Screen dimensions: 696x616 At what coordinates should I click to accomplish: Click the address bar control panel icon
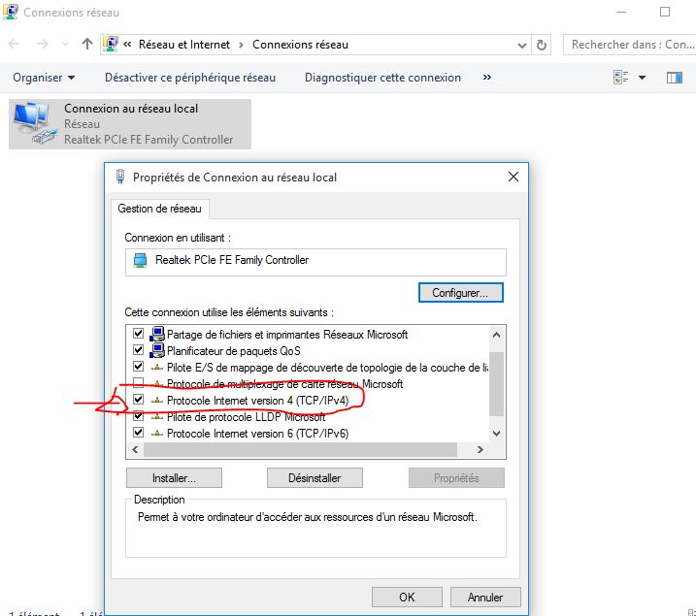coord(111,44)
